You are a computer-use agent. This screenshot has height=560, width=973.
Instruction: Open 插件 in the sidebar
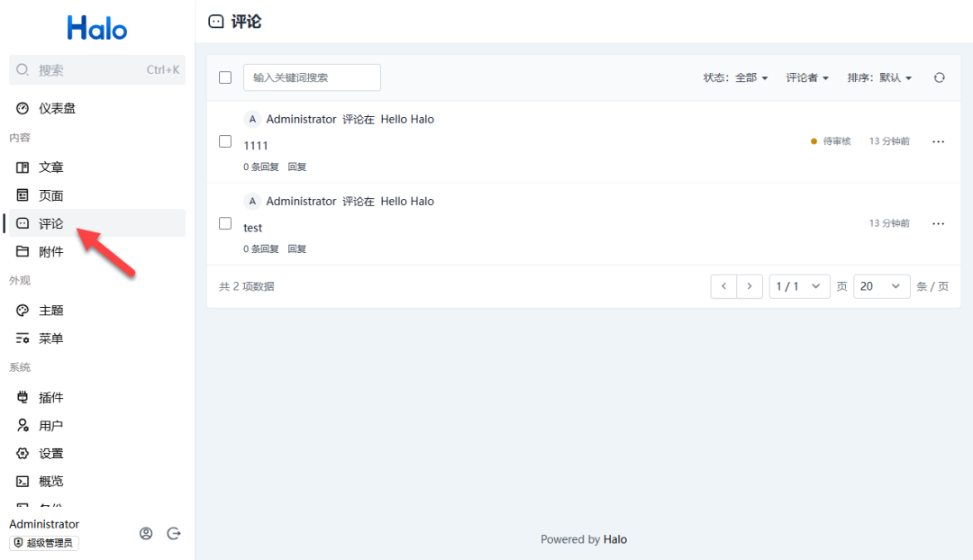click(x=96, y=397)
